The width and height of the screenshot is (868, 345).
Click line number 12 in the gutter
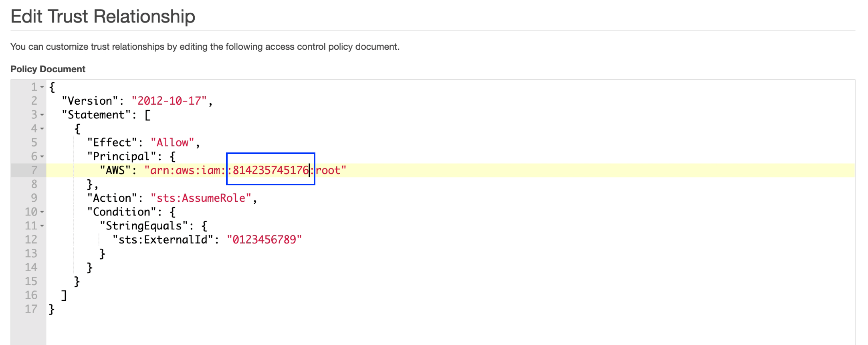31,239
